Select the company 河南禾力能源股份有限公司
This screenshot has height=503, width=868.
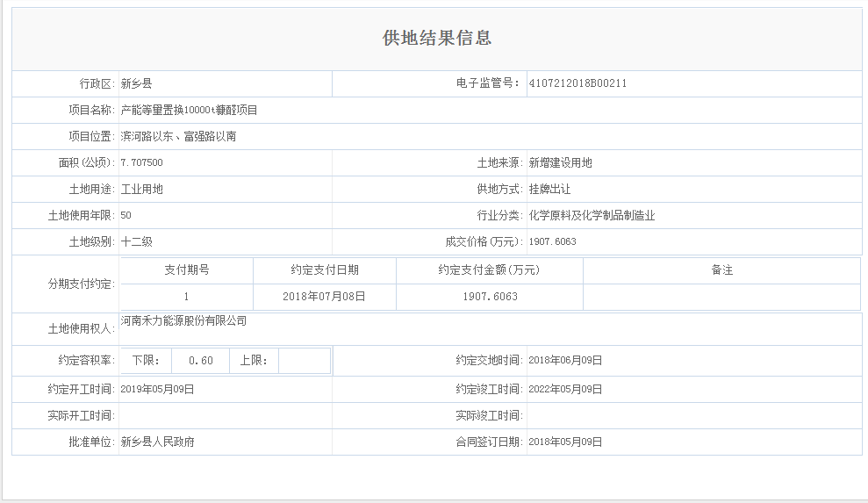click(x=183, y=320)
